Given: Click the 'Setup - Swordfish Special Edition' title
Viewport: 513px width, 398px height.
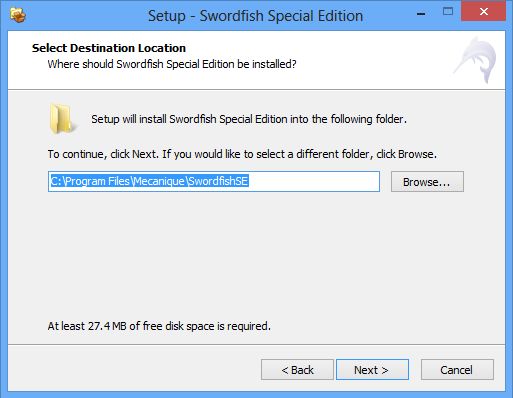Looking at the screenshot, I should tap(255, 16).
